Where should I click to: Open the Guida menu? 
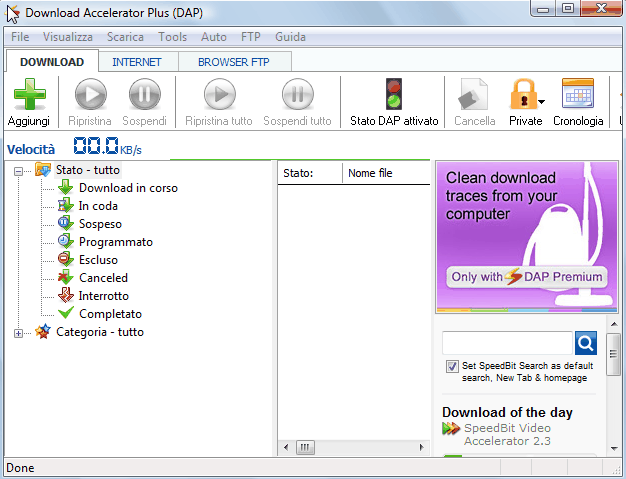click(290, 37)
